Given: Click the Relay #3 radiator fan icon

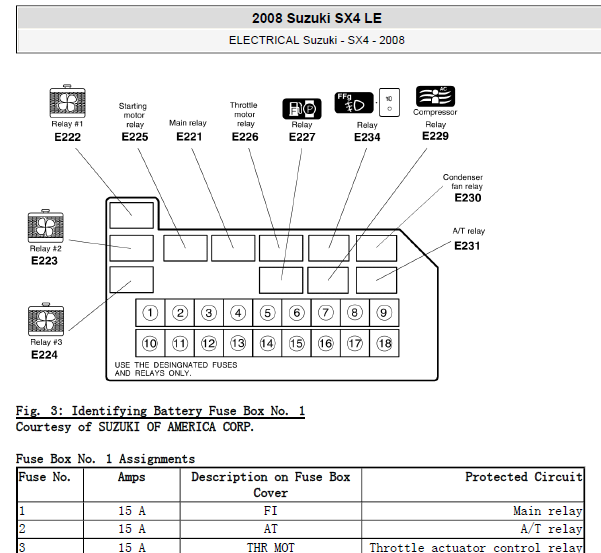Looking at the screenshot, I should [x=46, y=320].
